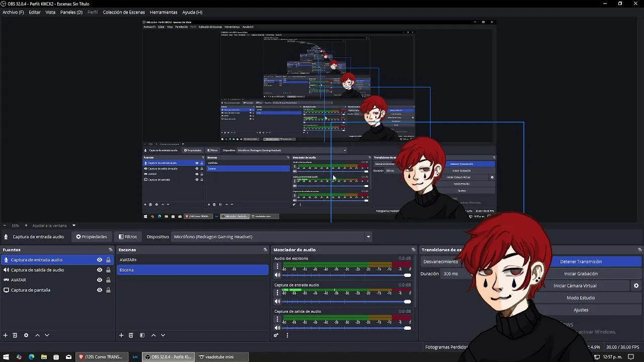Open the Archivo menu
644x362 pixels.
(13, 12)
